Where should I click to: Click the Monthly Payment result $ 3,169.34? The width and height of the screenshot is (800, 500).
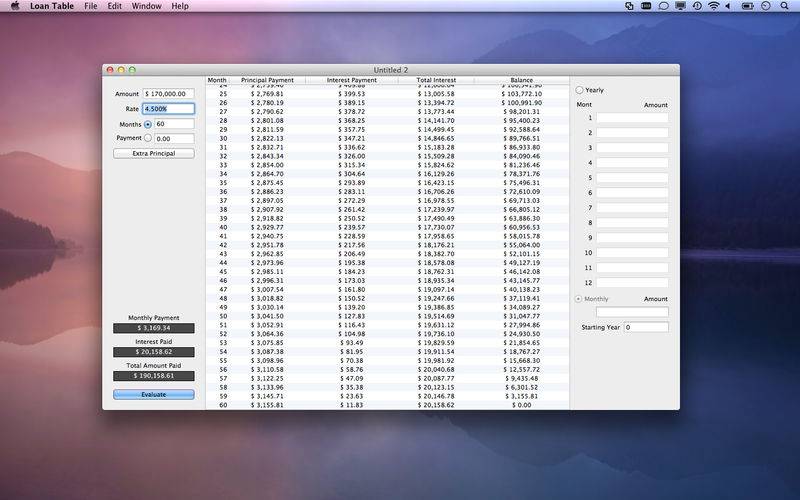tap(154, 328)
